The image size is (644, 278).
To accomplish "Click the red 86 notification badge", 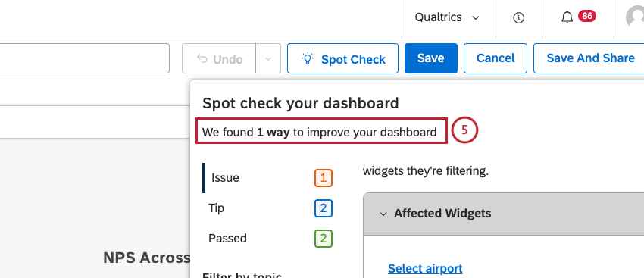I will click(587, 16).
